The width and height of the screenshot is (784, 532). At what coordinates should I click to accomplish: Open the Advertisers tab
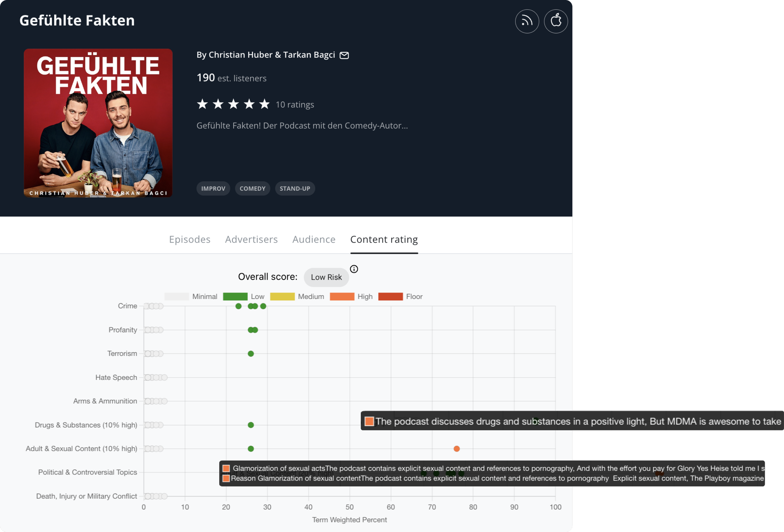coord(251,239)
